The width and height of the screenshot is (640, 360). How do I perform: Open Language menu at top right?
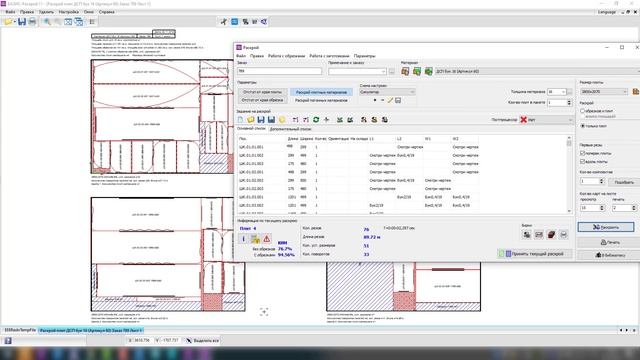click(607, 12)
